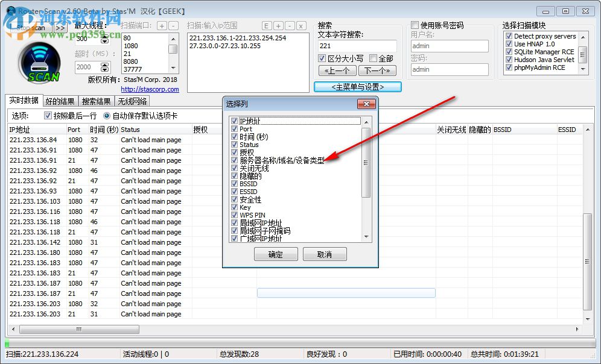601x364 pixels.
Task: Click the E icon to edit the IP range
Action: tap(267, 26)
